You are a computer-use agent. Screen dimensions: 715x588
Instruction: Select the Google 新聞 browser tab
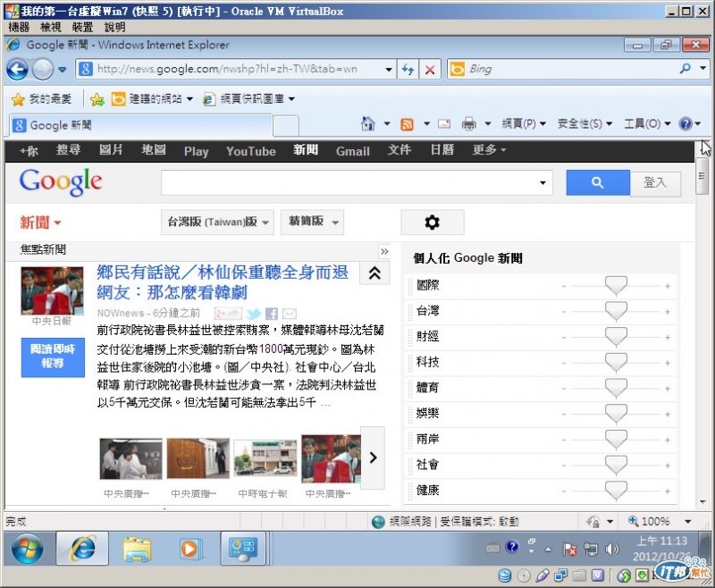pos(141,125)
